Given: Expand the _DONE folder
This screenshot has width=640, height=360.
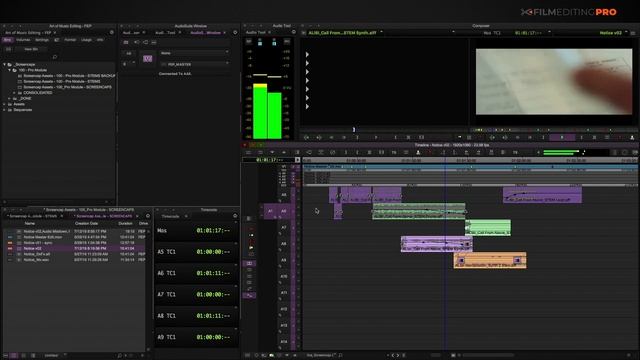Looking at the screenshot, I should coord(9,98).
